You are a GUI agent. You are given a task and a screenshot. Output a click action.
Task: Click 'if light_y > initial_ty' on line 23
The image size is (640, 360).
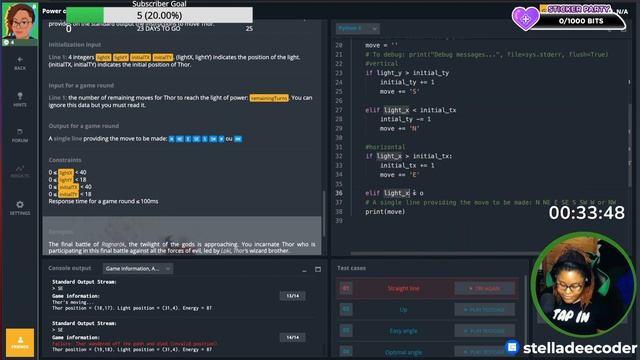coord(407,73)
